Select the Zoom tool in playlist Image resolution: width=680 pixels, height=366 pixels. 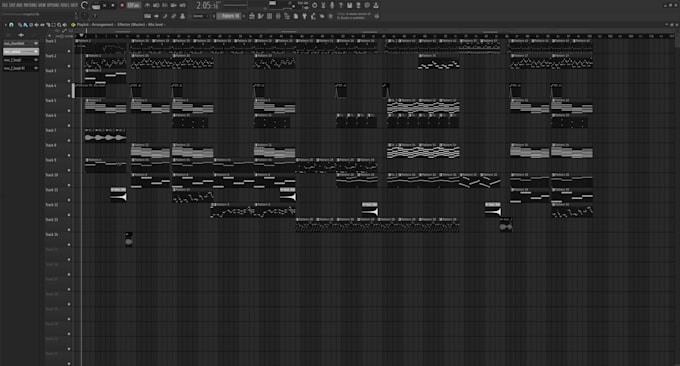(x=59, y=25)
